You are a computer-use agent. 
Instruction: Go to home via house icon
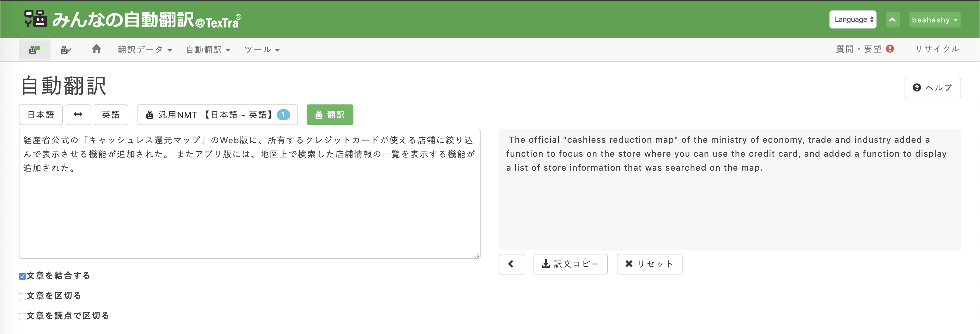pyautogui.click(x=97, y=49)
